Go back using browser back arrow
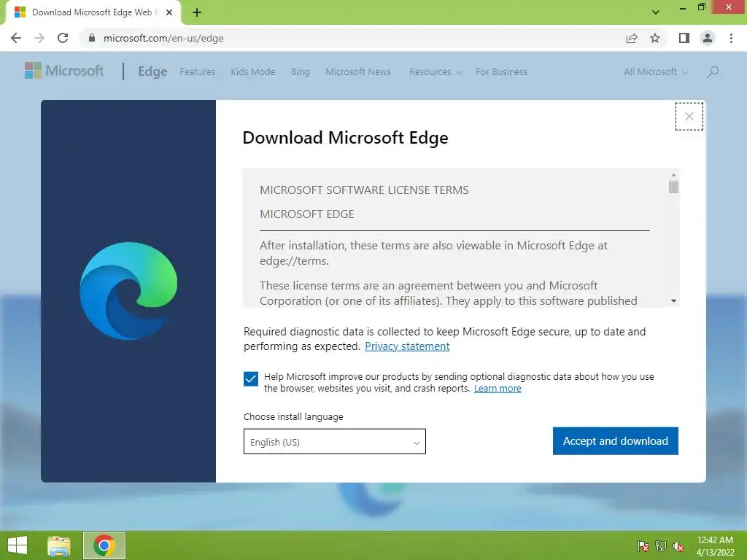 (16, 38)
